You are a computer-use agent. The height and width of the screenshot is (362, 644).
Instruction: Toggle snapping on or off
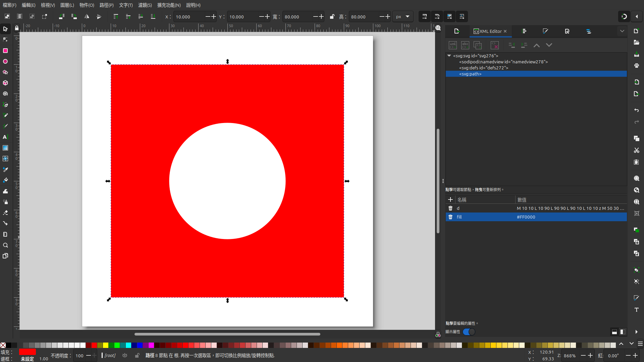(x=624, y=16)
